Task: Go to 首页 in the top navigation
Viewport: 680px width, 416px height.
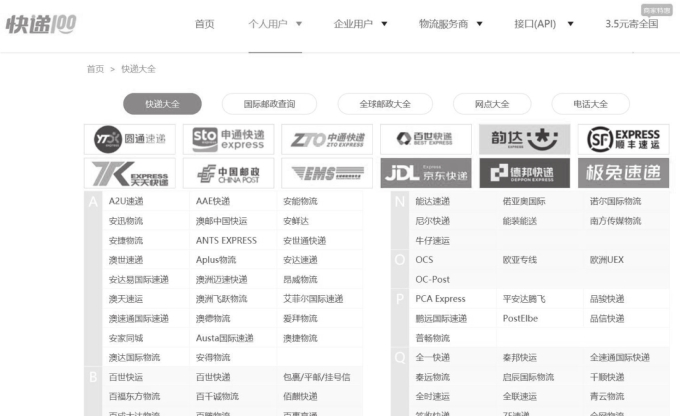Action: pos(205,24)
